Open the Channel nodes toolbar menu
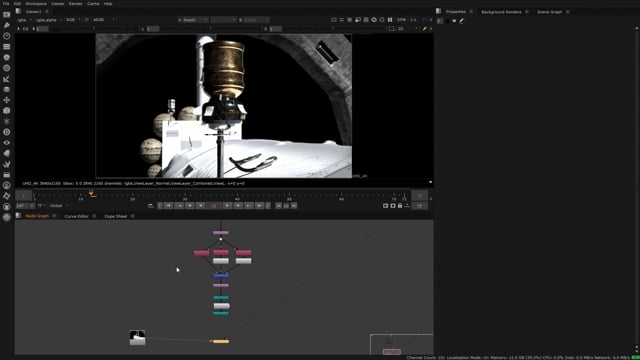This screenshot has width=640, height=360. click(7, 47)
